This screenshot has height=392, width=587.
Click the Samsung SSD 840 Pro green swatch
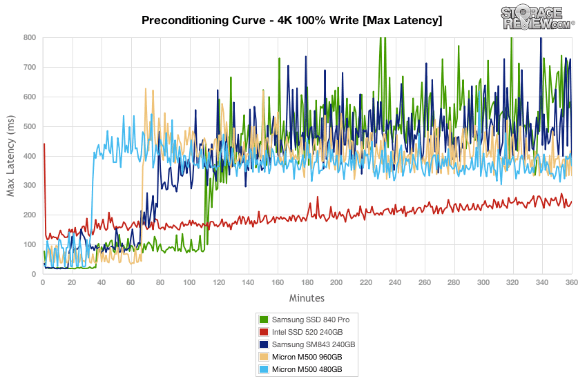(x=264, y=320)
